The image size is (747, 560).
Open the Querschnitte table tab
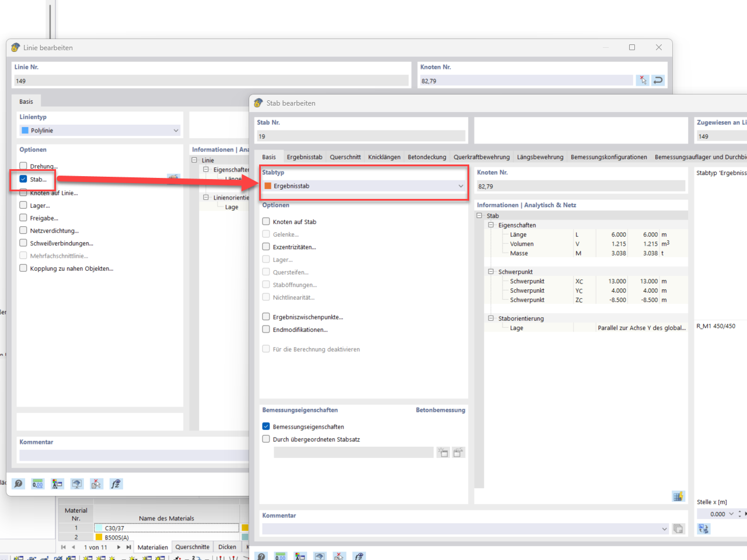point(193,547)
